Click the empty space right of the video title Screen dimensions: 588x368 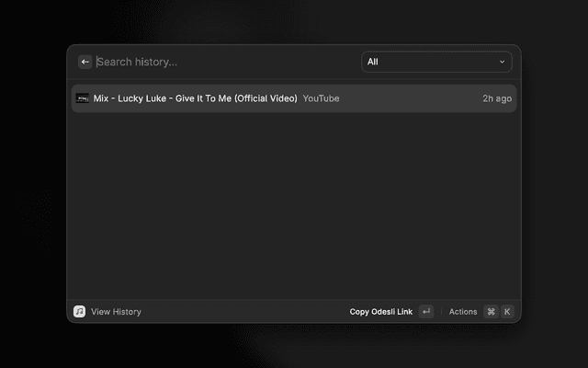point(409,98)
